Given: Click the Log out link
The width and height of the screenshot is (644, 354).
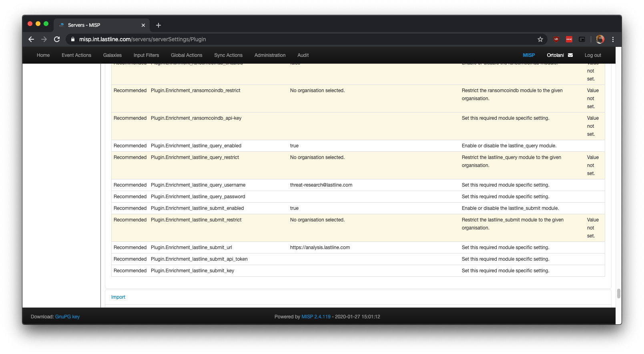Looking at the screenshot, I should tap(593, 55).
